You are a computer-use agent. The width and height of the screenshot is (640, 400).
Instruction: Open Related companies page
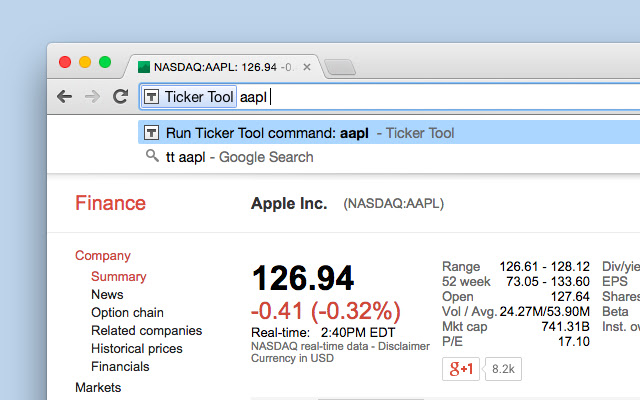pyautogui.click(x=147, y=331)
